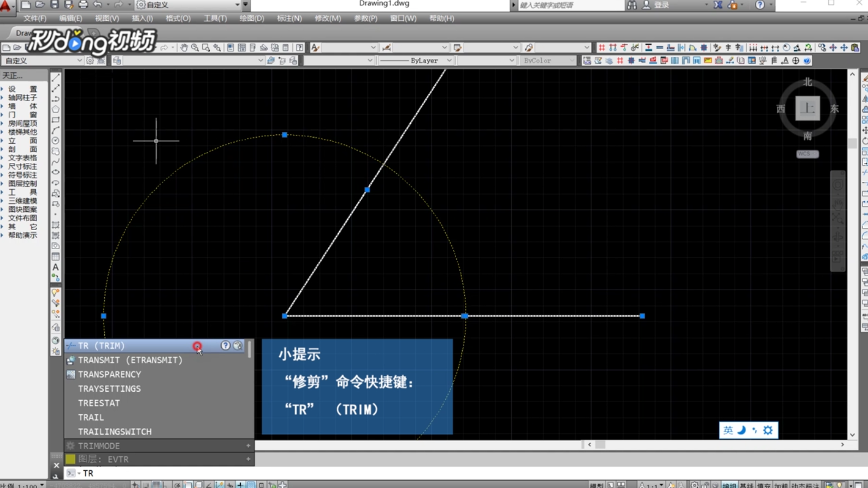Click the Undo arrow in the quick access bar
This screenshot has width=868, height=488.
[x=97, y=5]
